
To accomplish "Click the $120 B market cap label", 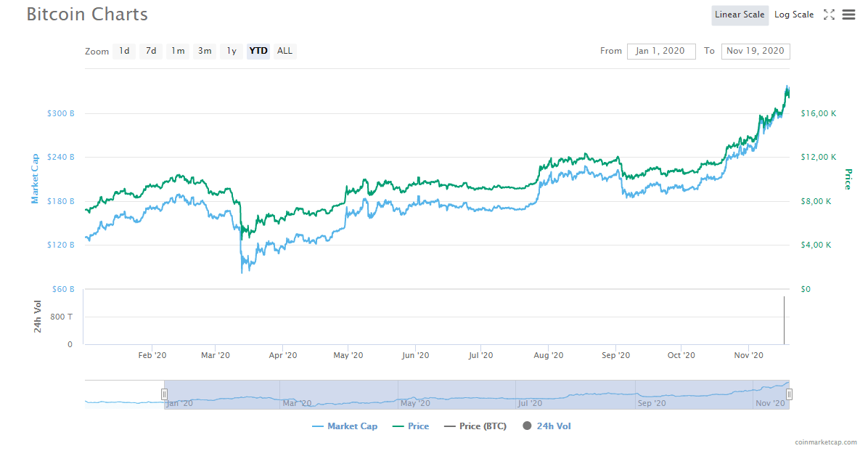I will (x=61, y=245).
